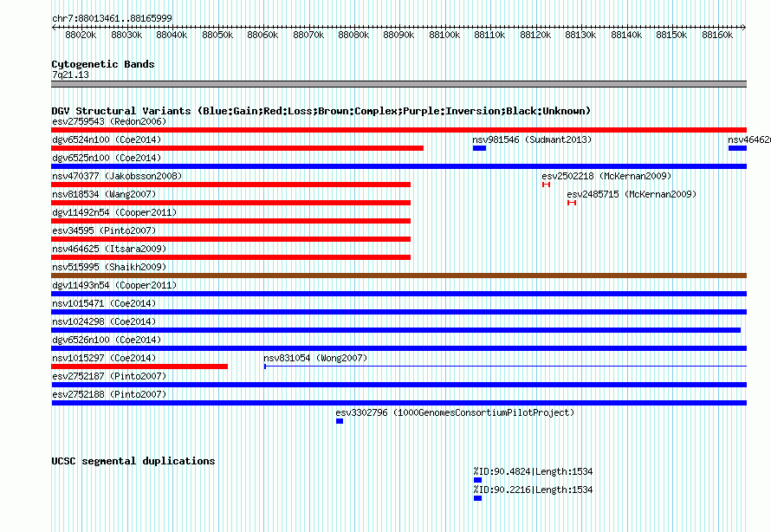Click the esv2752188 (Pinto2007) label
Screen dimensions: 771x532
(109, 394)
